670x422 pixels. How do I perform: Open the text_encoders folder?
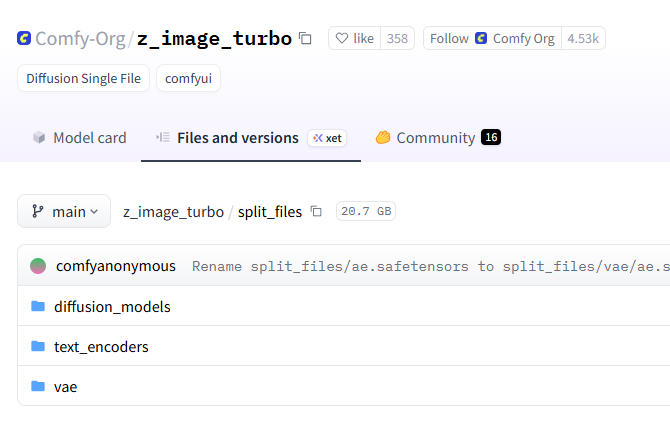coord(101,347)
